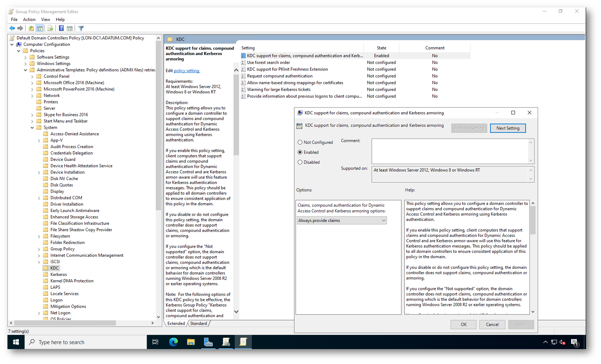Click the policy setting link
This screenshot has height=364, width=601.
187,71
